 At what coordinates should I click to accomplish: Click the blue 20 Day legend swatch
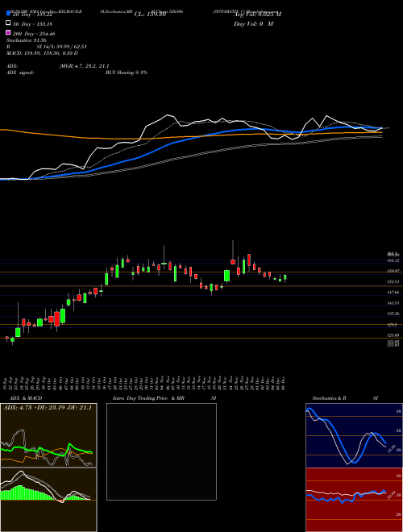coord(8,13)
